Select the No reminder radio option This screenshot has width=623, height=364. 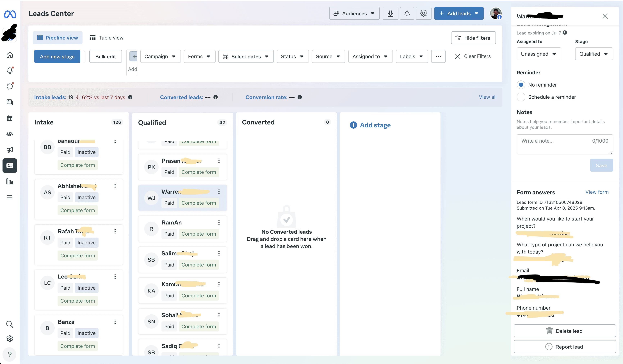click(521, 85)
